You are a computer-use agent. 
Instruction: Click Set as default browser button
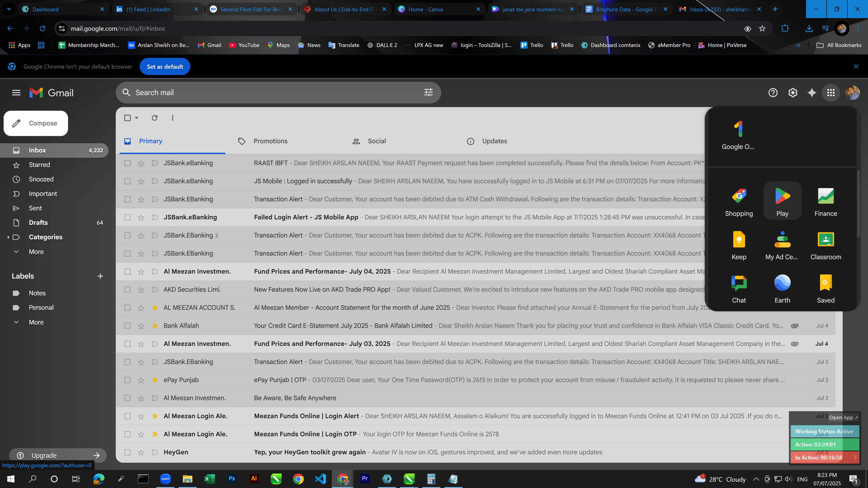pos(165,67)
